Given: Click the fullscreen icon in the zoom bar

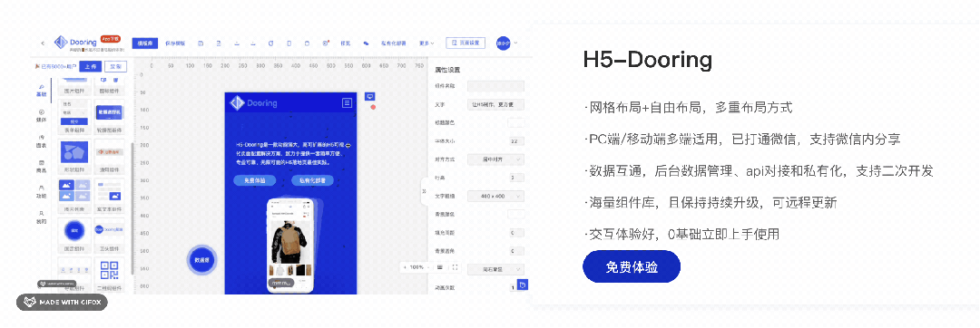Looking at the screenshot, I should [455, 267].
